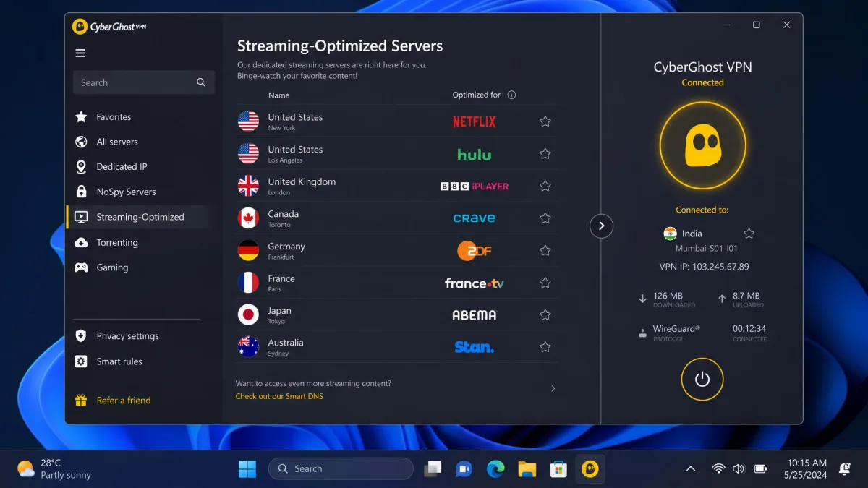This screenshot has width=868, height=488.
Task: Favorite the Japan Tokyo server
Action: point(545,315)
